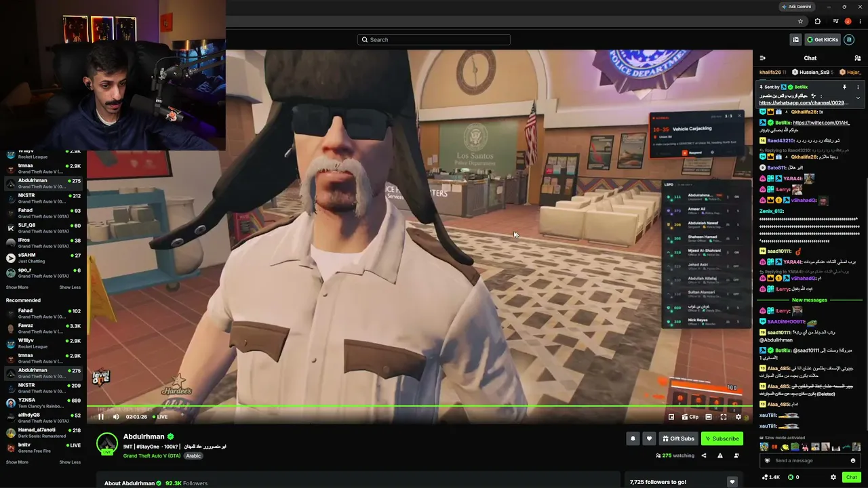
Task: Bookmark this page with the star icon
Action: (x=800, y=22)
